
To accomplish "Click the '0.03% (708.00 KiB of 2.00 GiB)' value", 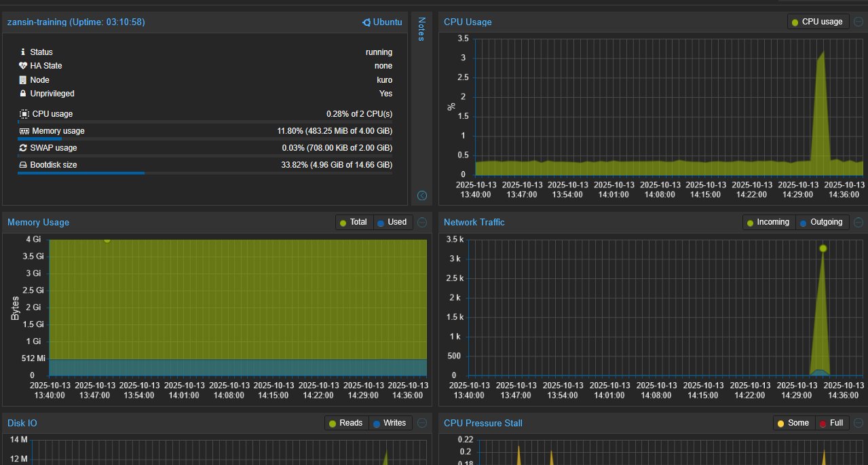I will (337, 148).
